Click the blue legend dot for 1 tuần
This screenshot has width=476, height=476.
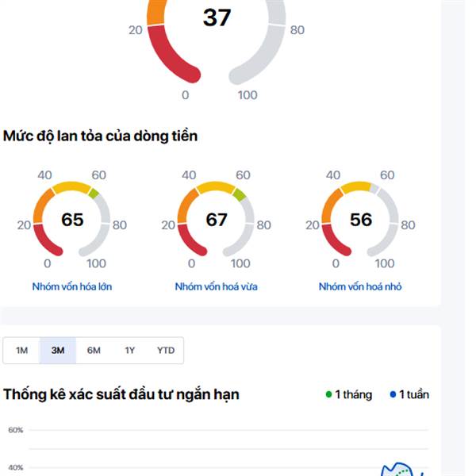pos(393,394)
